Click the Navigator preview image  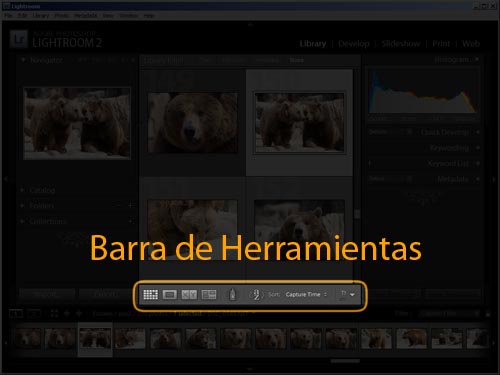[77, 123]
